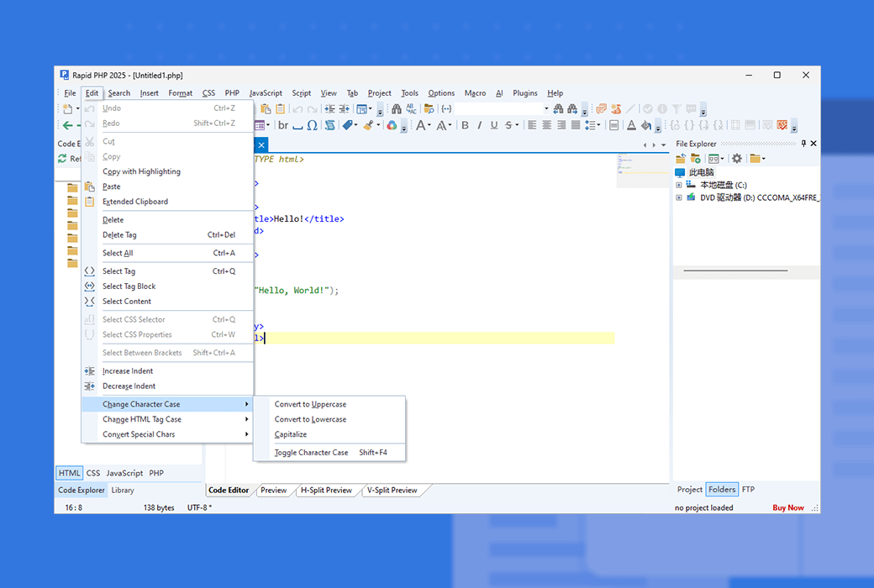Open the open-tabs list dropdown arrow
The width and height of the screenshot is (874, 588).
pyautogui.click(x=663, y=145)
